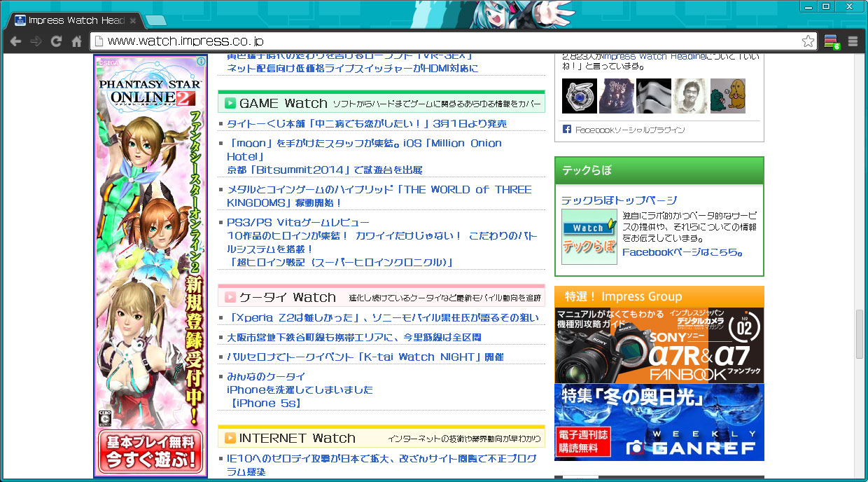
Task: Select the Impress Watch Headline tab
Action: (73, 20)
